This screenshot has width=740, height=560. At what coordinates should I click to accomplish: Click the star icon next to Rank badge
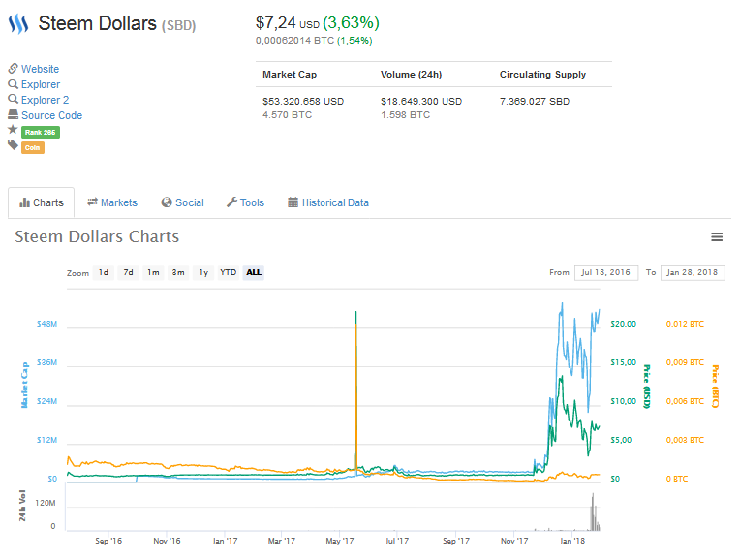click(13, 130)
